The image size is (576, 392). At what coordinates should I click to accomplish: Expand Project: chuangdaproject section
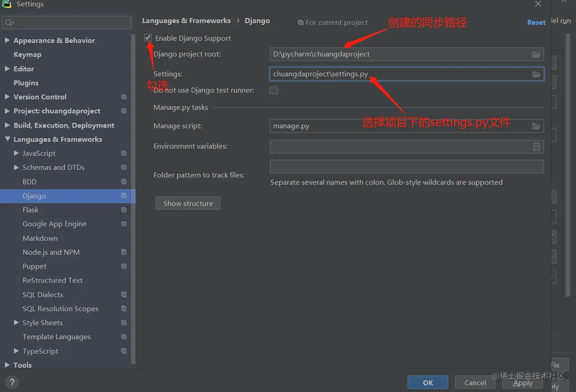coord(7,111)
